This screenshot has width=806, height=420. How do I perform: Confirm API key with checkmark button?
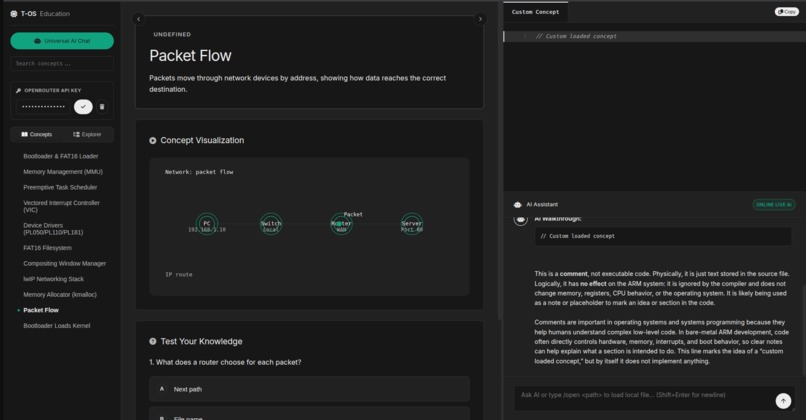pos(83,106)
